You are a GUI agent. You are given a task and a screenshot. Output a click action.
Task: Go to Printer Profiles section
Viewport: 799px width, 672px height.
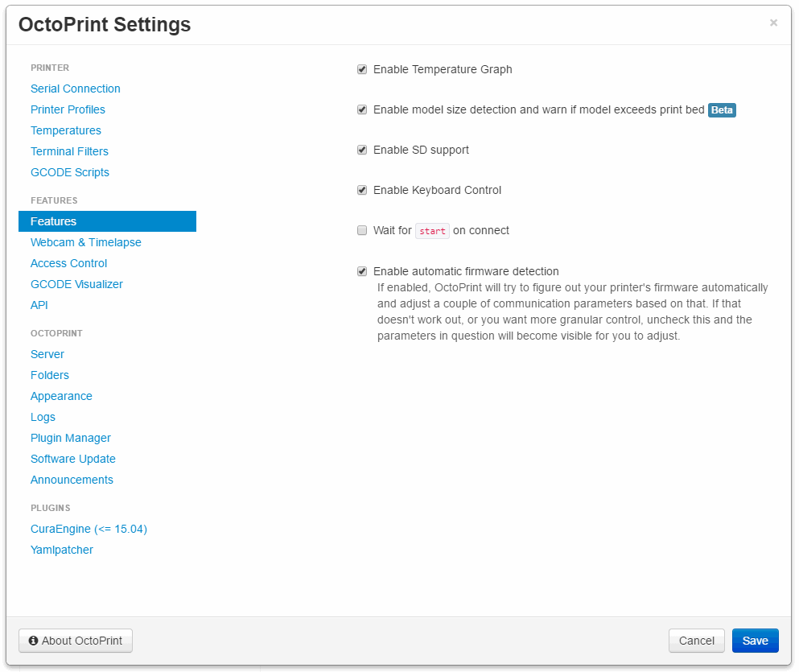(x=68, y=109)
